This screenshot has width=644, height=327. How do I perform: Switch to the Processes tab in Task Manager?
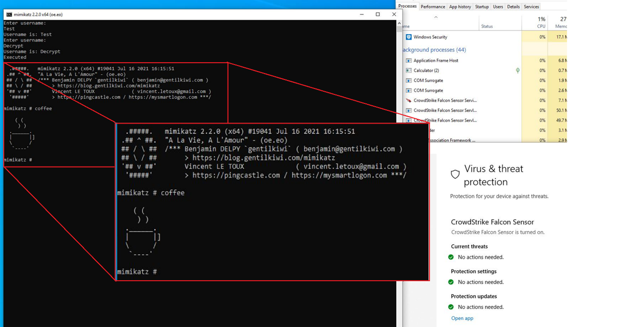pos(407,6)
